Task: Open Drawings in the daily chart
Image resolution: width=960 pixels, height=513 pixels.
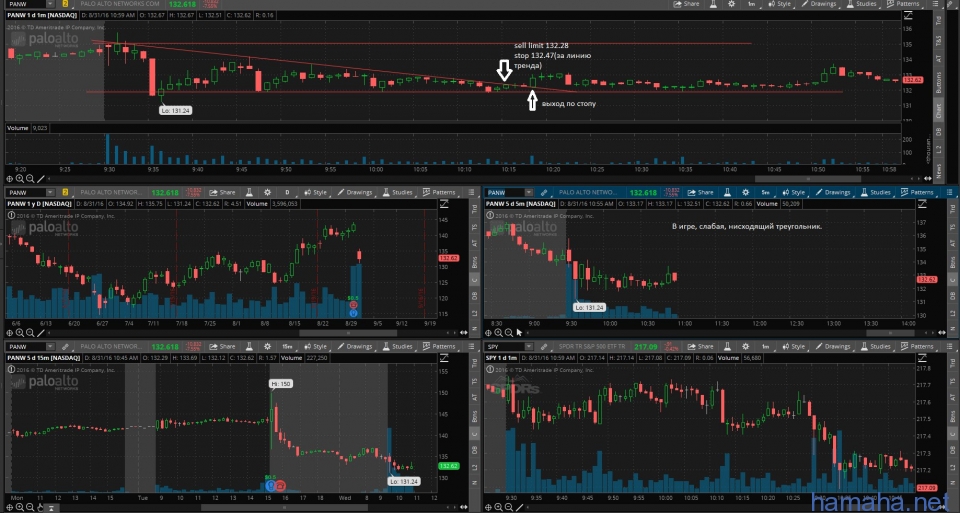Action: [x=354, y=192]
